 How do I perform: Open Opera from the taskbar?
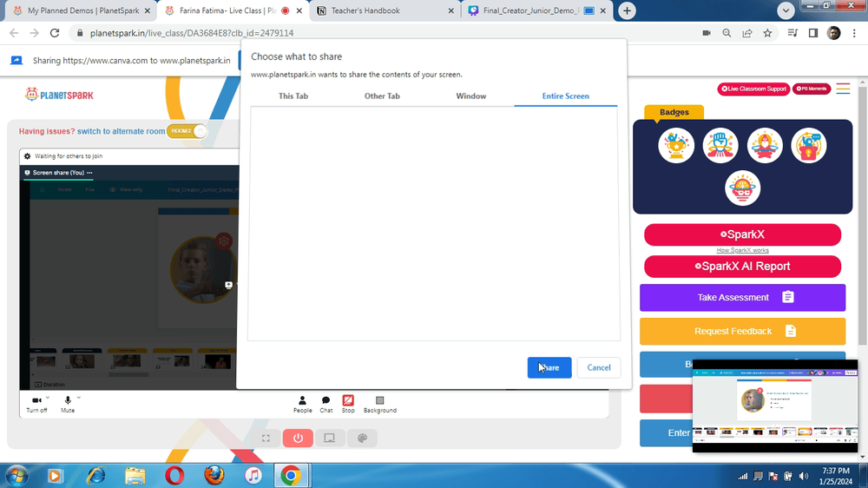174,476
